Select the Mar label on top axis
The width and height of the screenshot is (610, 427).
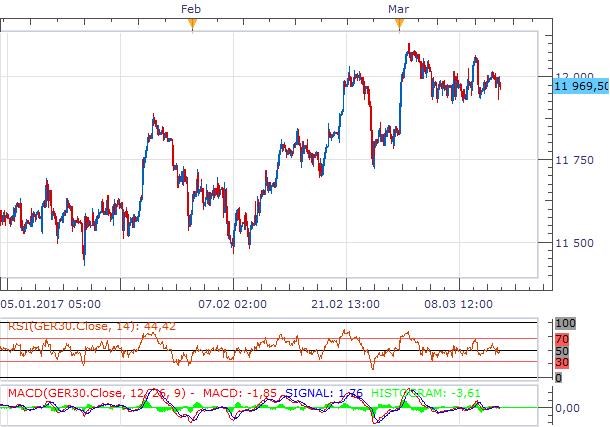(x=397, y=8)
